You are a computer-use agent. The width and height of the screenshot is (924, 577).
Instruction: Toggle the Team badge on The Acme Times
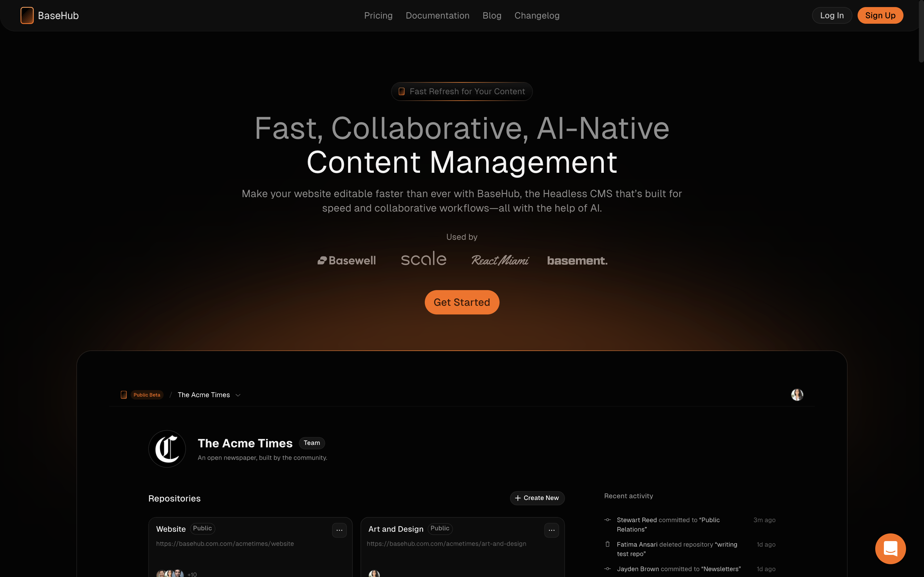[x=312, y=443]
